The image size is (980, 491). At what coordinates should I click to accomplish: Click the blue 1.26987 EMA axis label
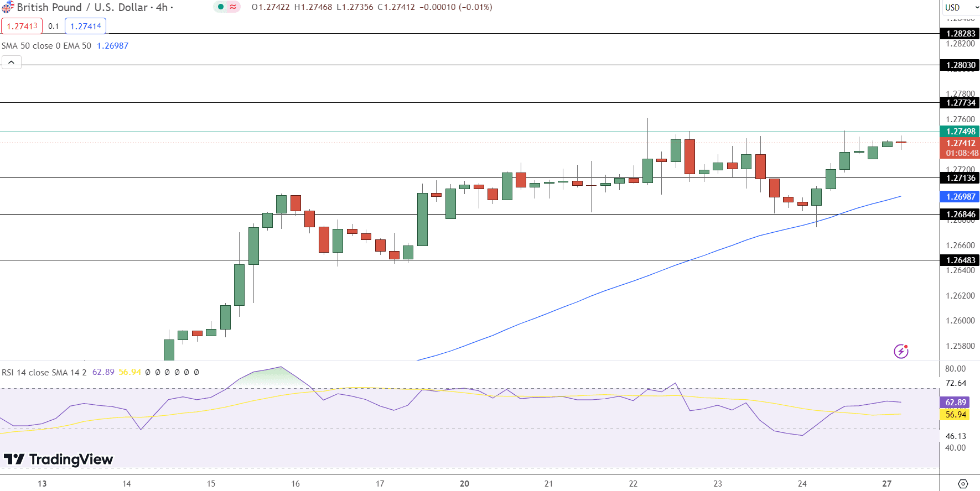click(960, 197)
